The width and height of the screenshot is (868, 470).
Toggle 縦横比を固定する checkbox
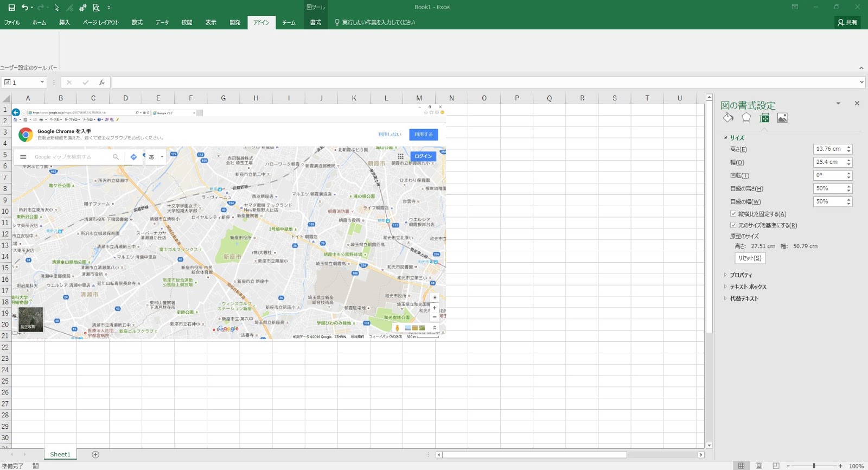(x=733, y=214)
